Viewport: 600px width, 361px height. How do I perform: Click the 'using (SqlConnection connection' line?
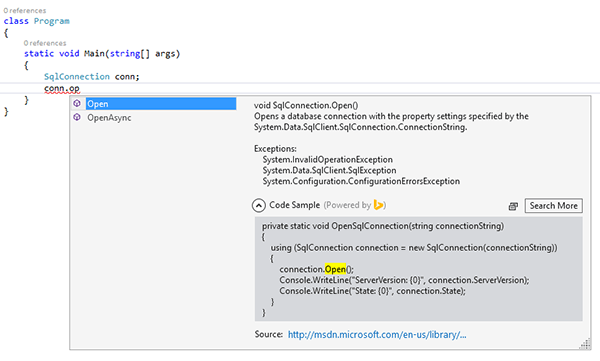[x=414, y=248]
